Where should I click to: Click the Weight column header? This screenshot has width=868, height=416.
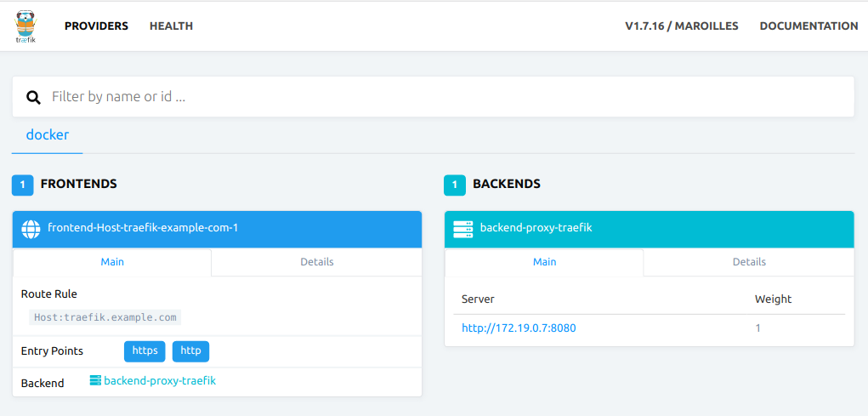[773, 299]
